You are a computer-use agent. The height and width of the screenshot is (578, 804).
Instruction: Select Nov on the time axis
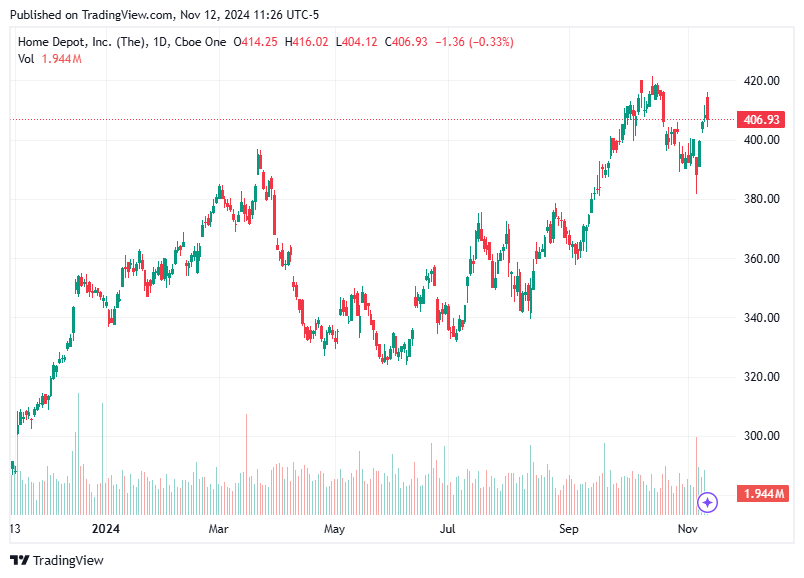[689, 530]
